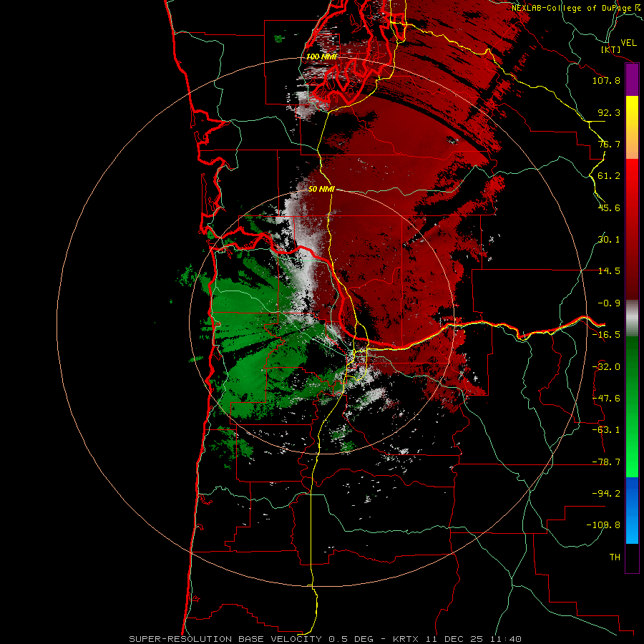
Task: Click the 100 NMI range ring label
Action: pyautogui.click(x=321, y=57)
